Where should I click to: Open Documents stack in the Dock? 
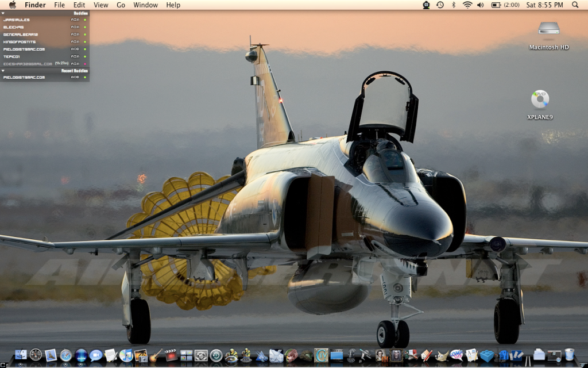point(539,355)
